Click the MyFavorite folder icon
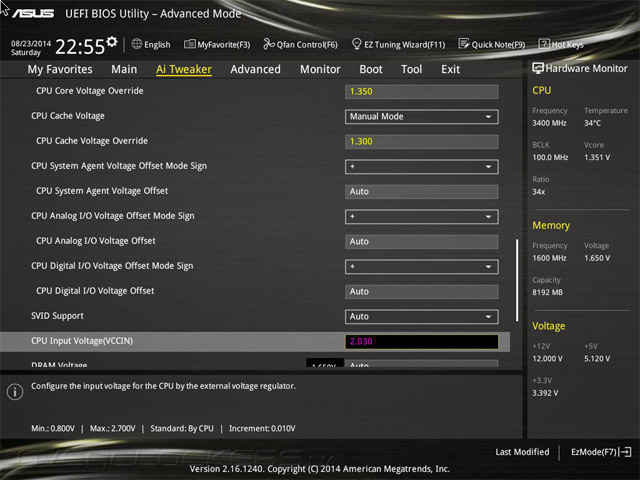This screenshot has width=640, height=480. click(x=189, y=44)
